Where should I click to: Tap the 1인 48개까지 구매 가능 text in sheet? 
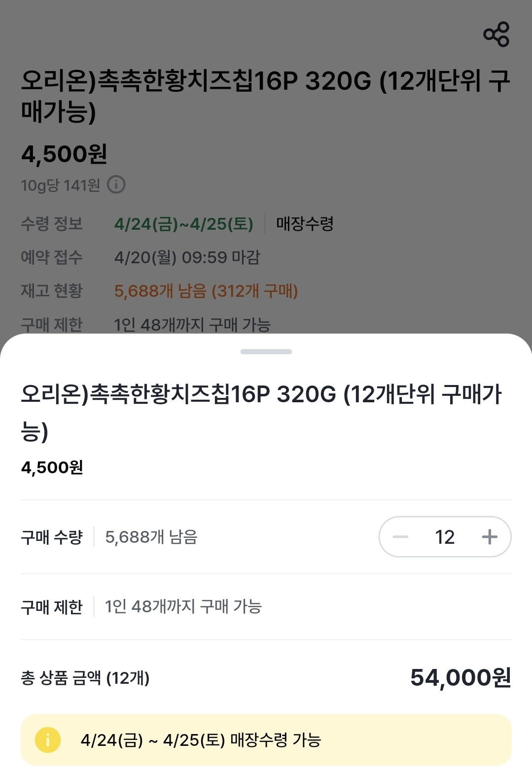tap(183, 606)
